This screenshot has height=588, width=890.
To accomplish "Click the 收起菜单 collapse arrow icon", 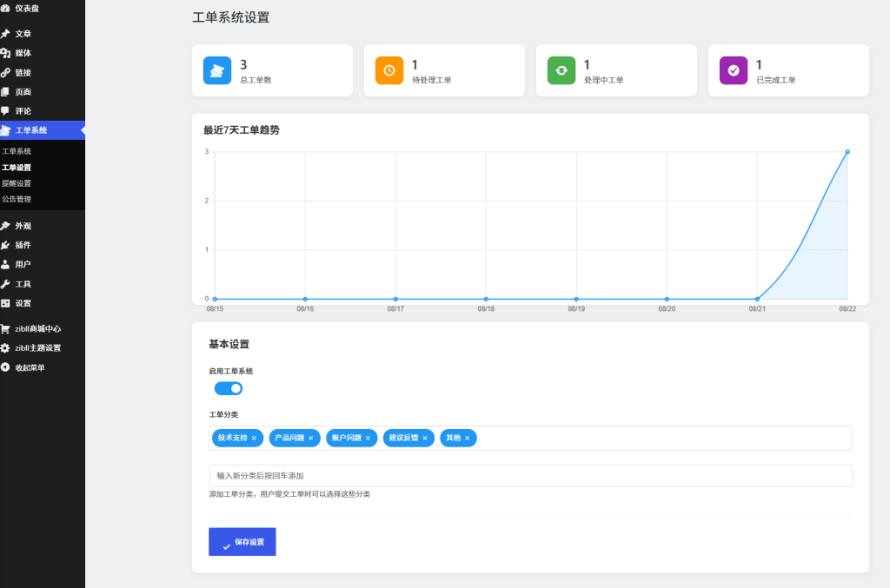I will [x=5, y=367].
